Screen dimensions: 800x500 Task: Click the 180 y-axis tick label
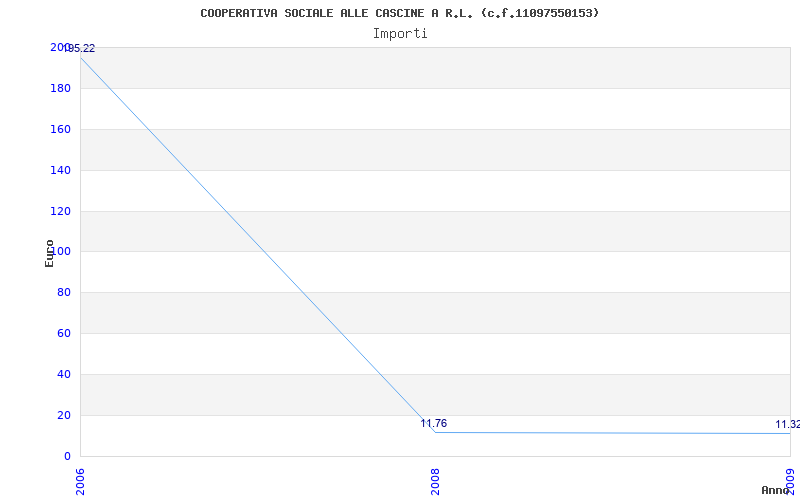click(x=60, y=89)
